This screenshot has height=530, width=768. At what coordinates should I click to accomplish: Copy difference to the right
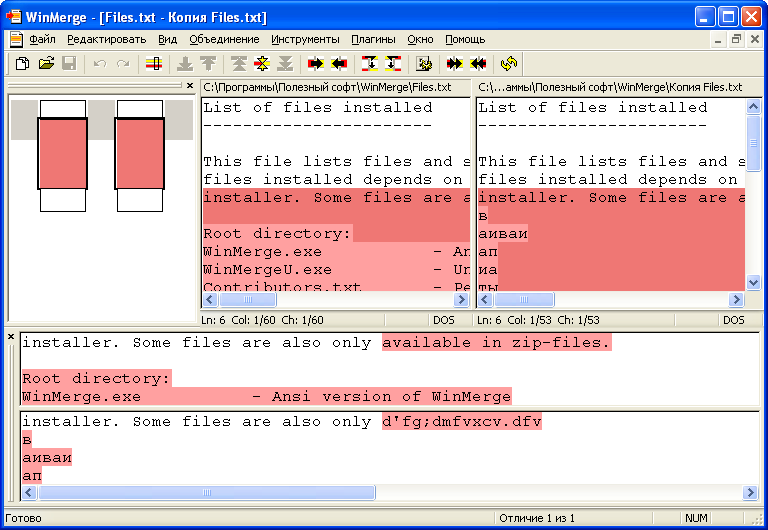[316, 64]
